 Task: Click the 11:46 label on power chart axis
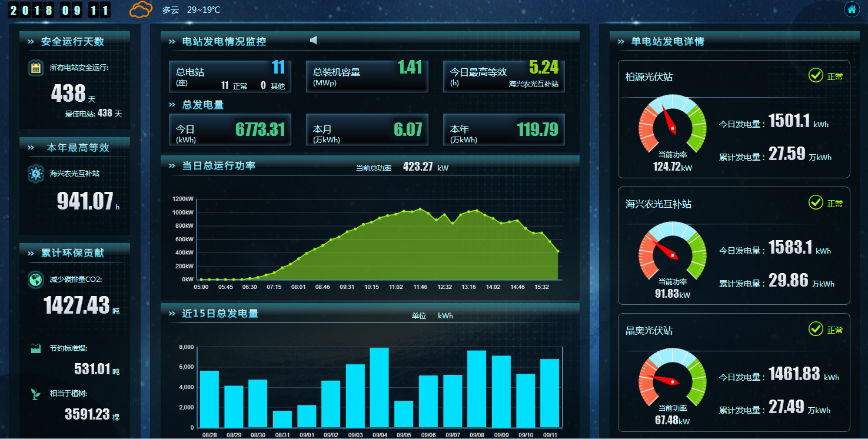coord(420,287)
